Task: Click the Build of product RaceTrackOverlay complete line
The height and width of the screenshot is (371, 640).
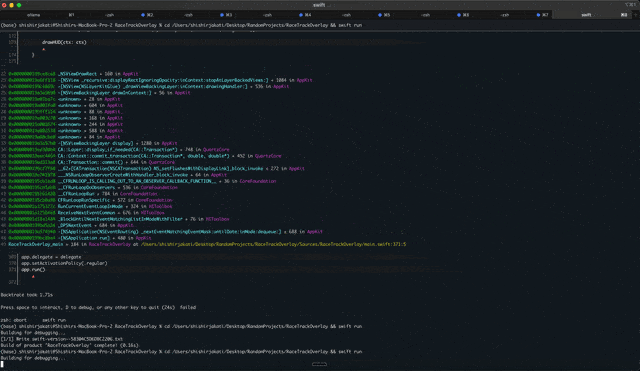Action: coord(70,345)
